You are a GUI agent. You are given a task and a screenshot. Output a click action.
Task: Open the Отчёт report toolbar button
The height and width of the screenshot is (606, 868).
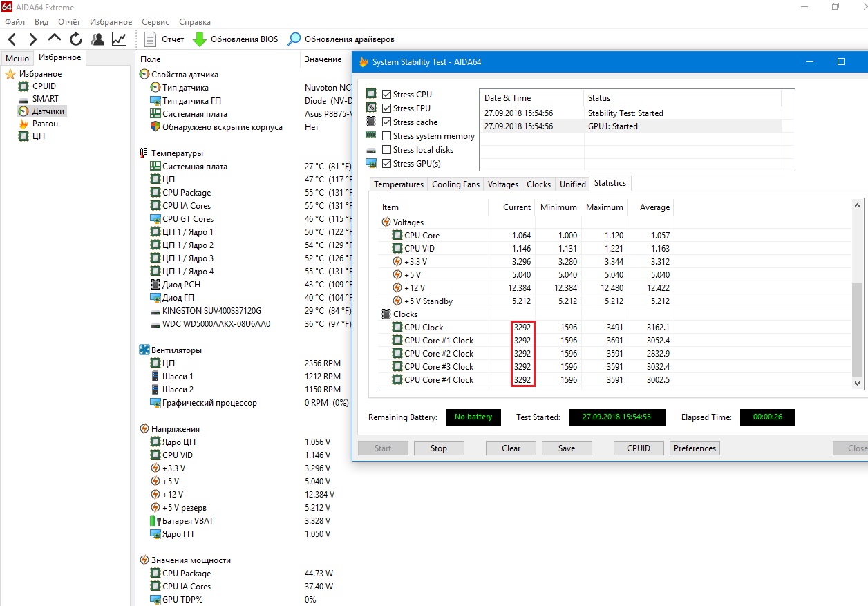(164, 39)
